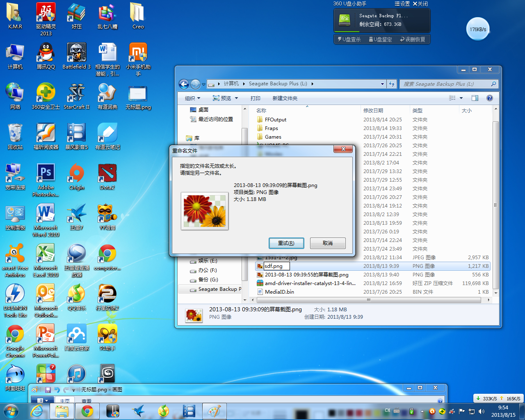Viewport: 525px width, 420px height.
Task: Select the Games folder
Action: [273, 137]
